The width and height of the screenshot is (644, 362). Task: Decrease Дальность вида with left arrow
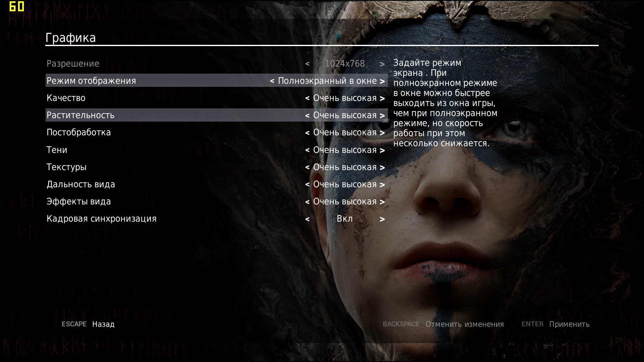[x=307, y=185]
